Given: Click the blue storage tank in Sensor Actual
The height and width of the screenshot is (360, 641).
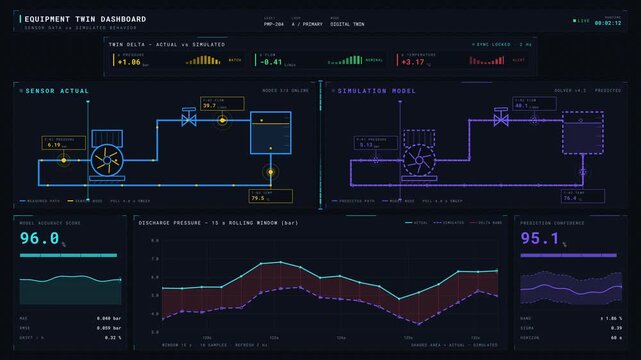Looking at the screenshot, I should tap(271, 133).
